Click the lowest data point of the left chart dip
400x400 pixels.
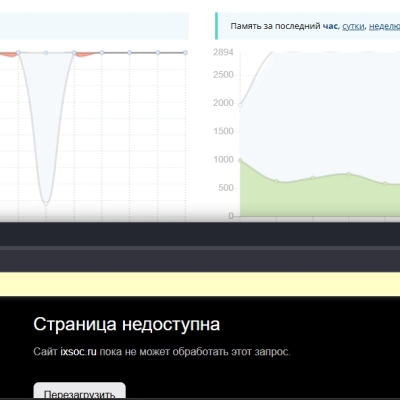click(46, 203)
